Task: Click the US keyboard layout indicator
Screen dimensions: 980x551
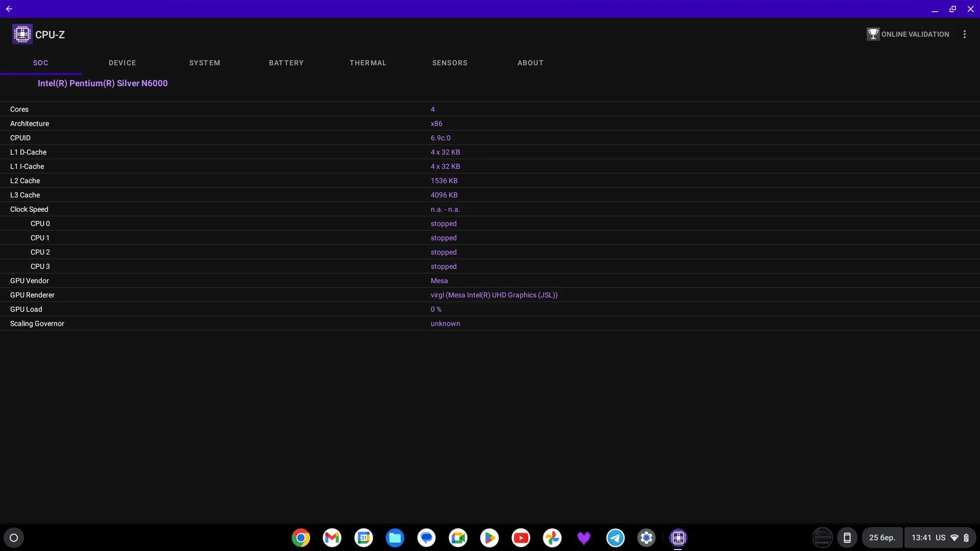Action: (940, 538)
